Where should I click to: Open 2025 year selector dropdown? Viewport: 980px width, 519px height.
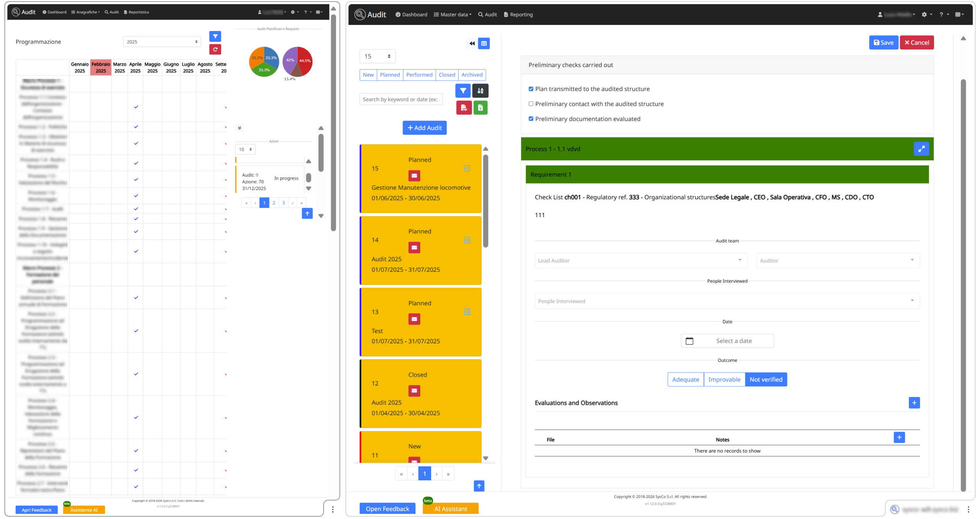tap(162, 42)
